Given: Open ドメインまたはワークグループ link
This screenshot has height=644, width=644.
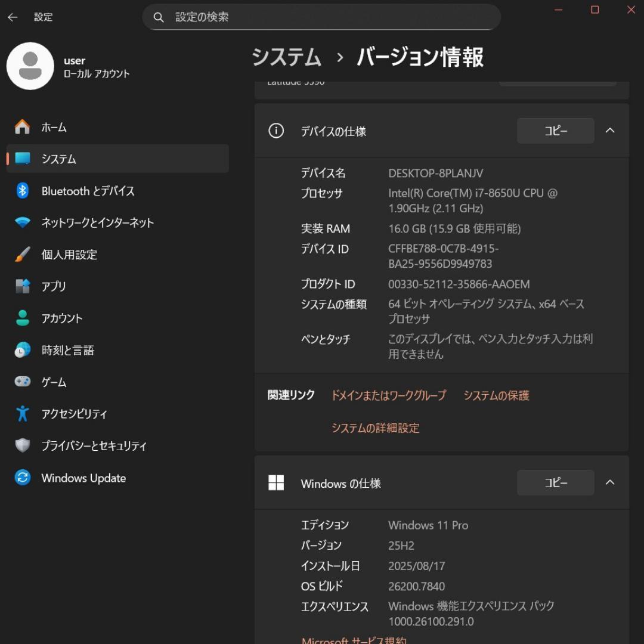Looking at the screenshot, I should [389, 395].
